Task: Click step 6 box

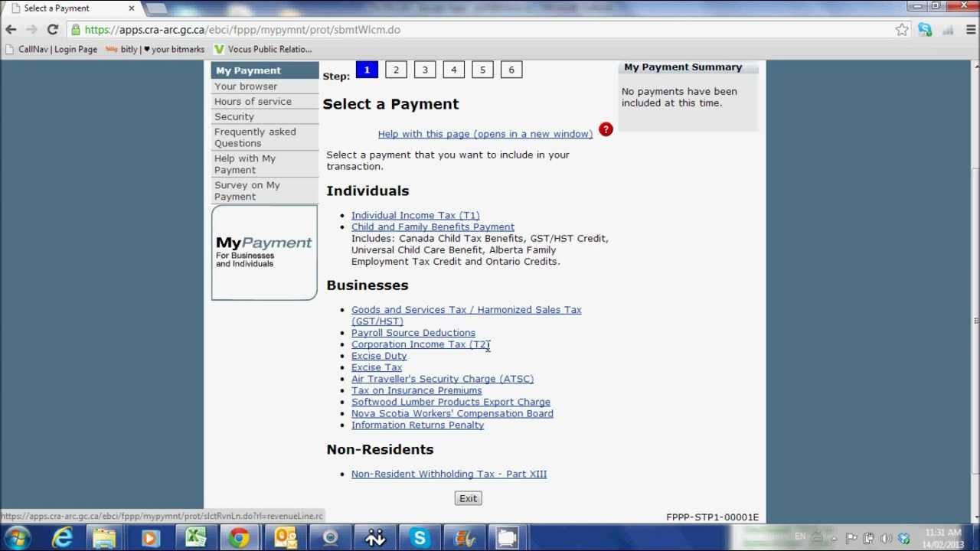Action: click(x=512, y=70)
